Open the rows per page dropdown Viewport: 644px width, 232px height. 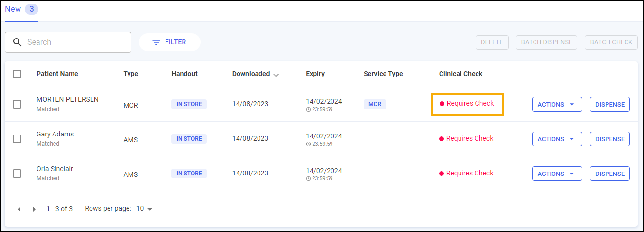(144, 209)
